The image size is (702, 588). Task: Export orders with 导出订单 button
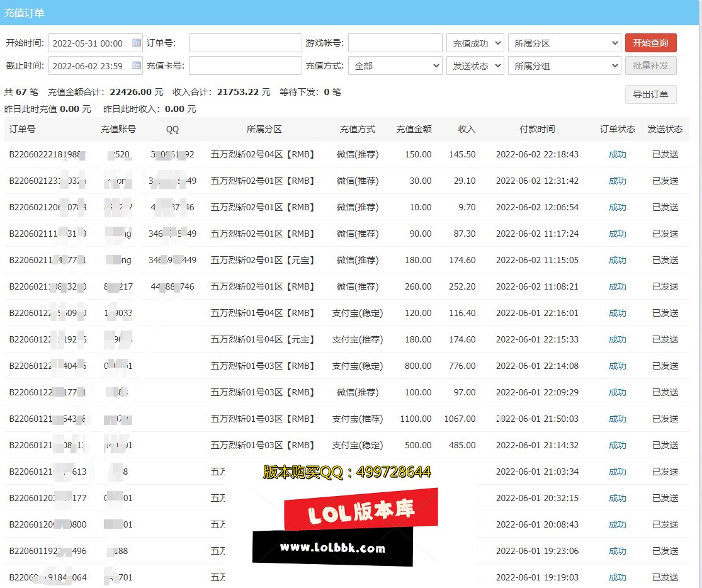coord(650,94)
